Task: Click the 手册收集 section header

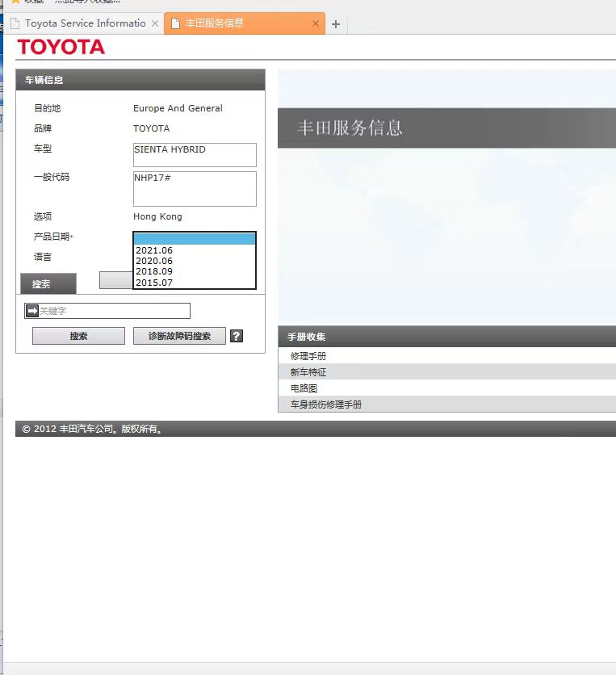Action: [x=446, y=336]
